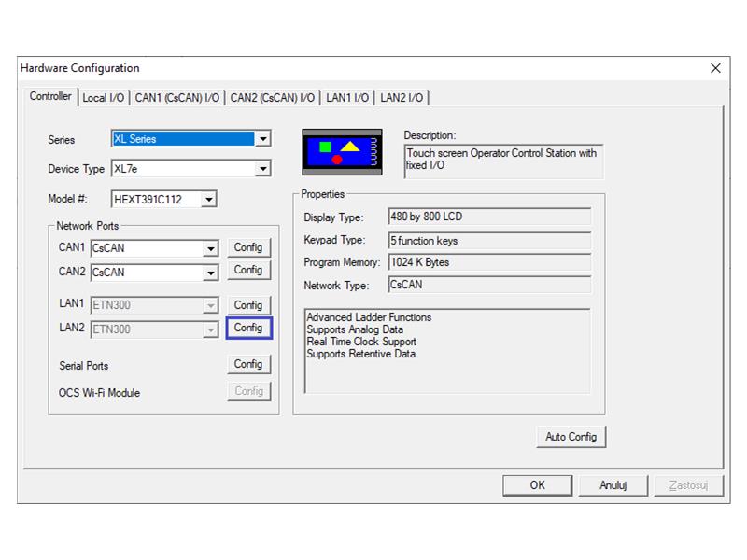
Task: Close the Hardware Configuration dialog
Action: coord(715,68)
